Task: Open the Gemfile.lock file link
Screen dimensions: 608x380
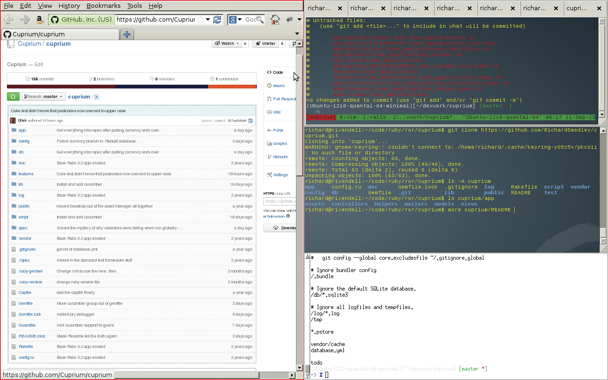Action: 29,314
